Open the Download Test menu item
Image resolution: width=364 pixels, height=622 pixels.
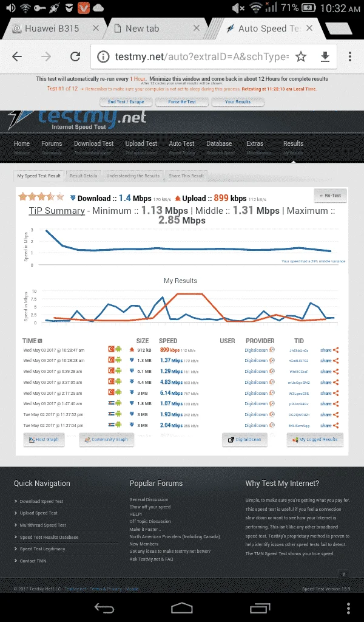93,143
